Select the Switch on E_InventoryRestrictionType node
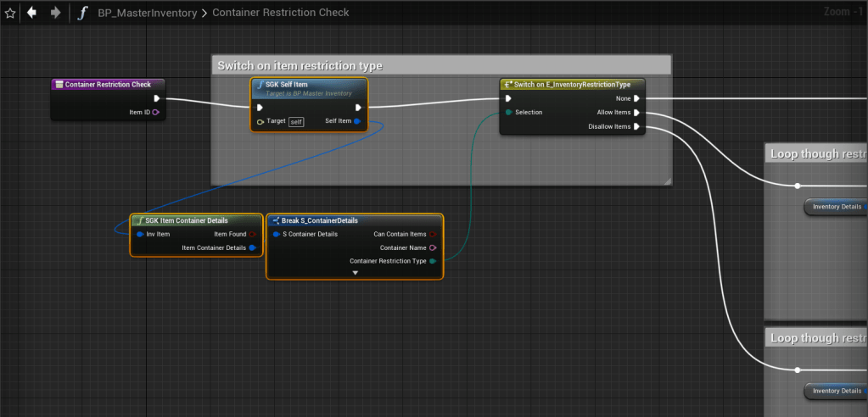 tap(572, 85)
